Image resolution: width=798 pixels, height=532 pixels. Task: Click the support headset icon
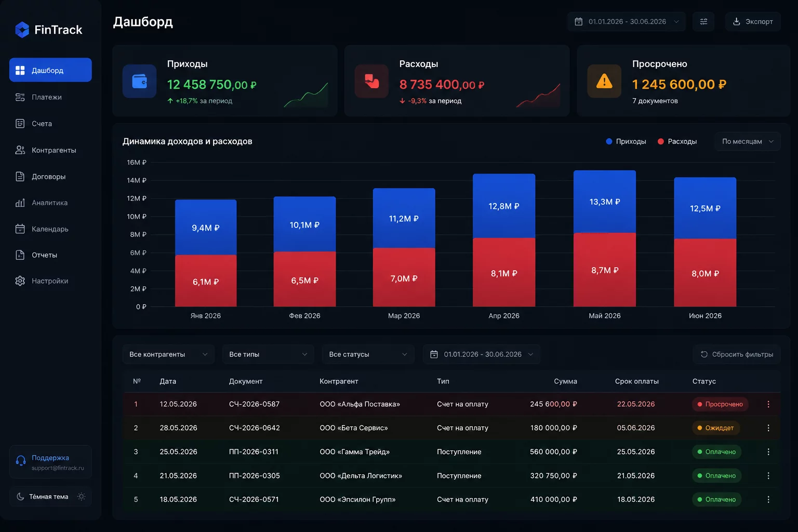[x=21, y=461]
